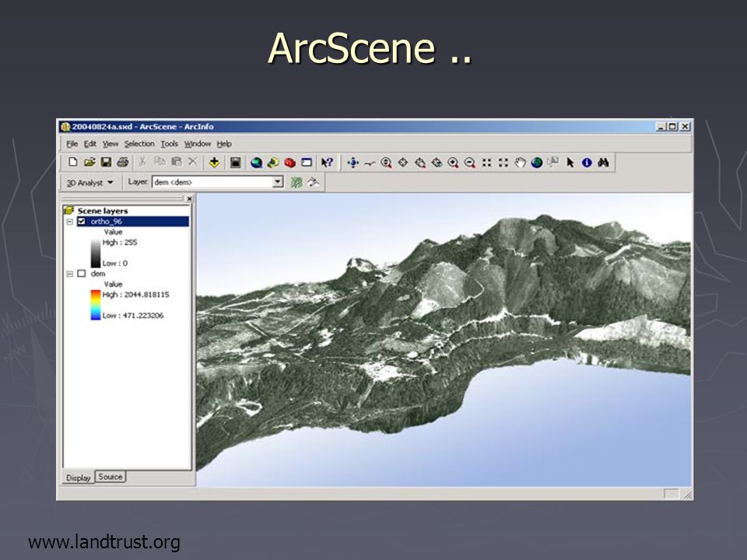Click Expand Field of View icon
The image size is (747, 560).
[x=503, y=163]
